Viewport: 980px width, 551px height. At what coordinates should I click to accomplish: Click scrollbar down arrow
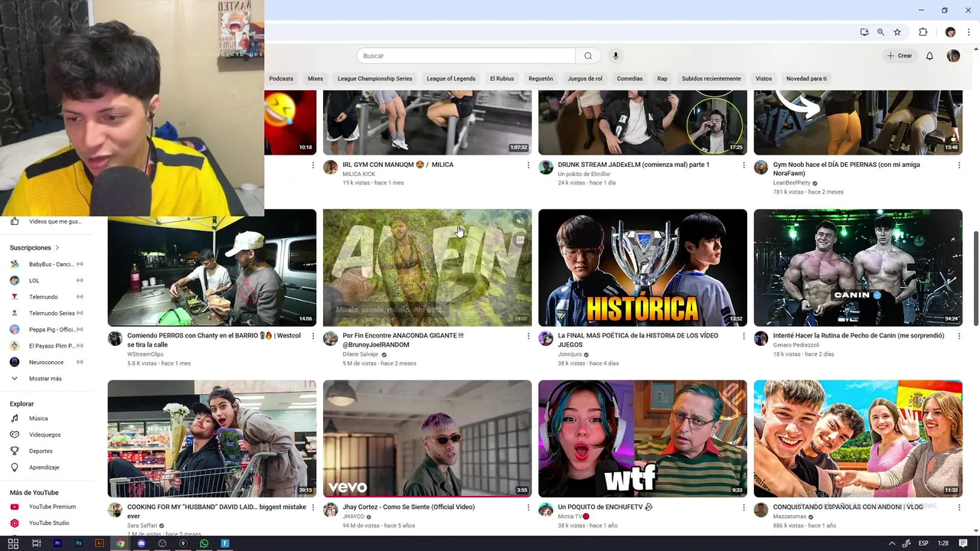click(975, 530)
